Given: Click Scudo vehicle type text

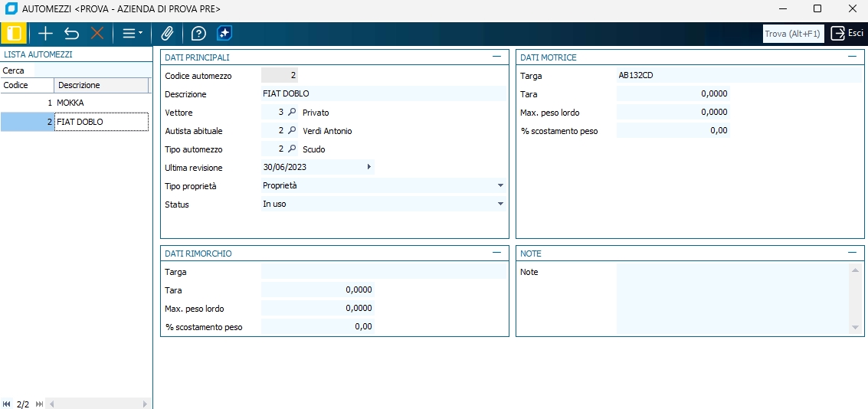Looking at the screenshot, I should point(314,149).
